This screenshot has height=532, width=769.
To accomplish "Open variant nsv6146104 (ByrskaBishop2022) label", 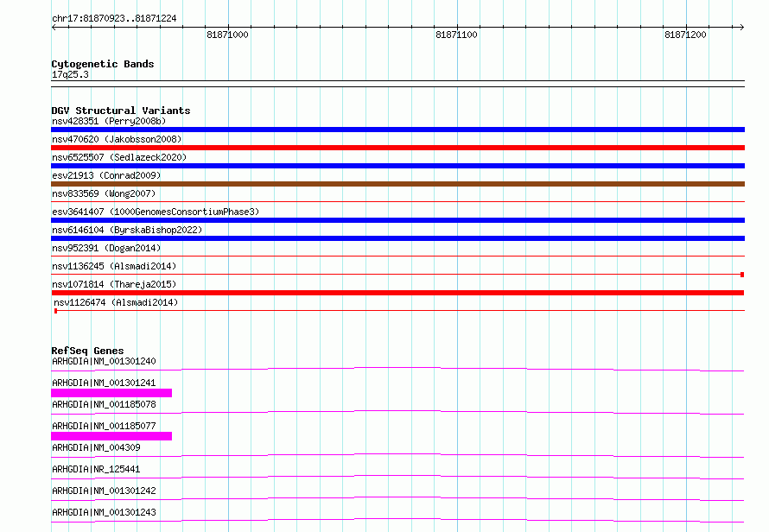I will [x=127, y=230].
